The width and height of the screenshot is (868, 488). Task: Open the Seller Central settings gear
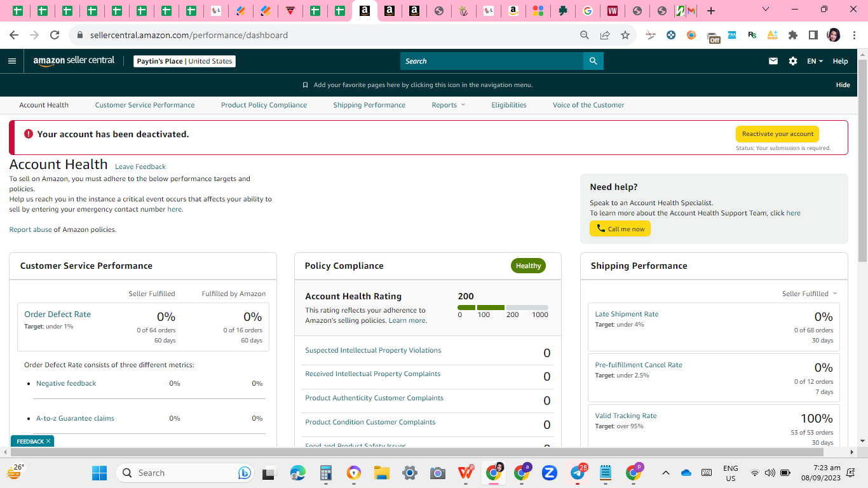pyautogui.click(x=793, y=61)
